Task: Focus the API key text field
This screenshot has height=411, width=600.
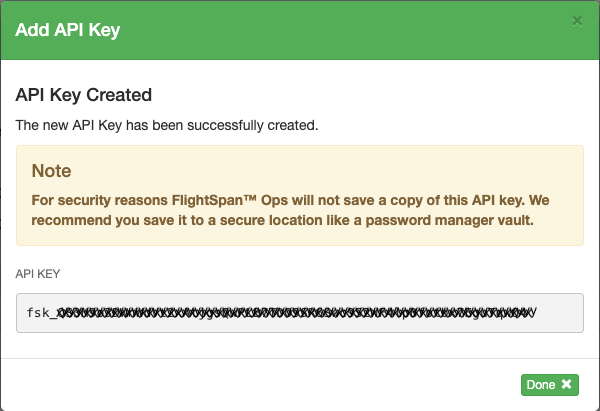Action: (x=300, y=313)
